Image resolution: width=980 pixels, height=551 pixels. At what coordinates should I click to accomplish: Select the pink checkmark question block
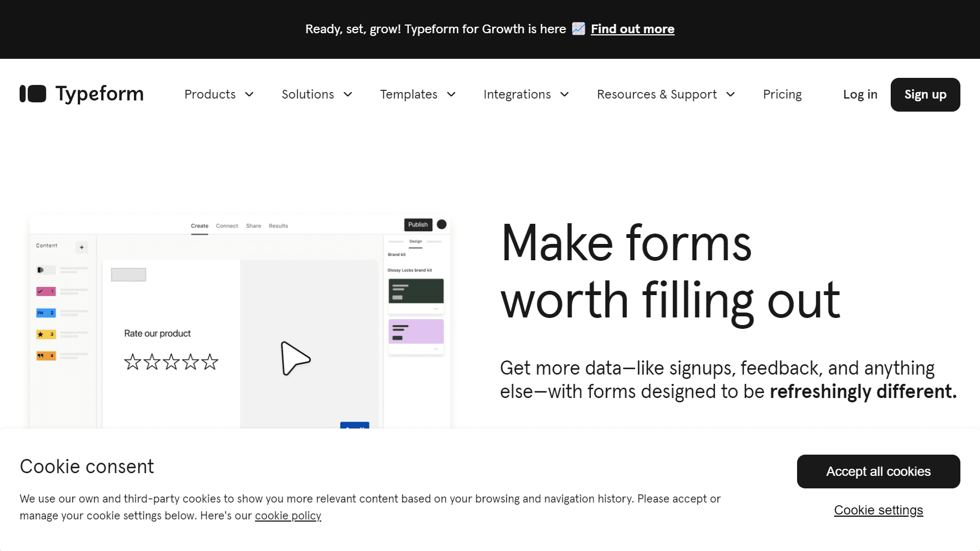tap(46, 291)
